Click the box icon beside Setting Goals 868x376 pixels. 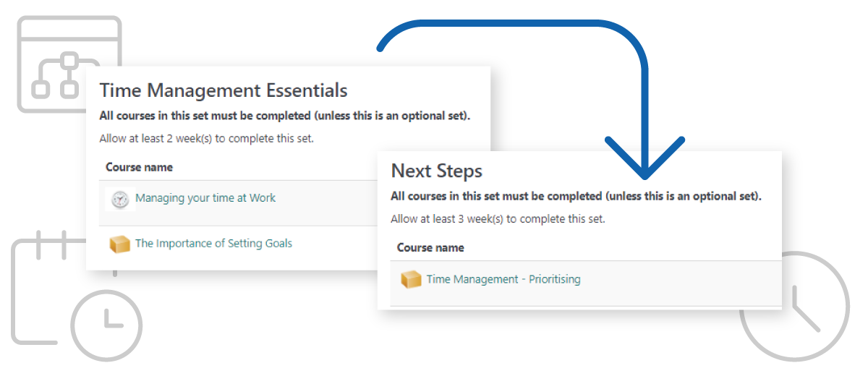[x=119, y=244]
